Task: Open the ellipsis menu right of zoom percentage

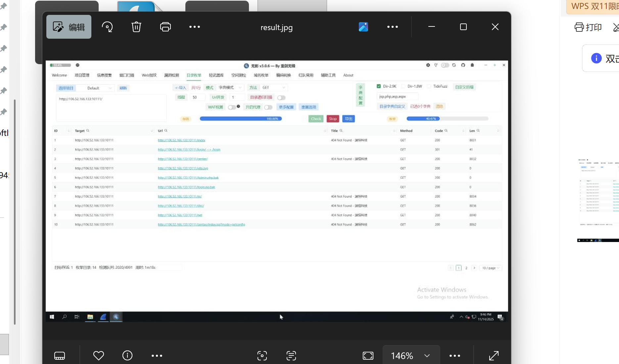Action: [455, 356]
